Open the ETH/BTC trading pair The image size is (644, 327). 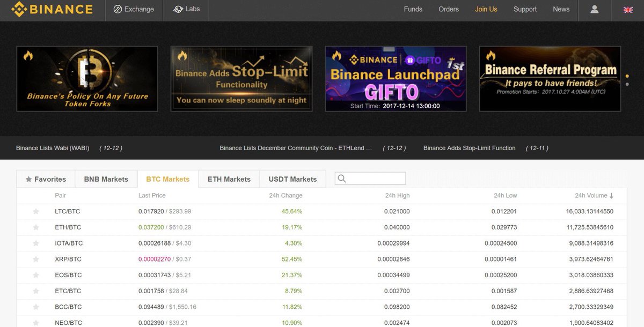(68, 227)
